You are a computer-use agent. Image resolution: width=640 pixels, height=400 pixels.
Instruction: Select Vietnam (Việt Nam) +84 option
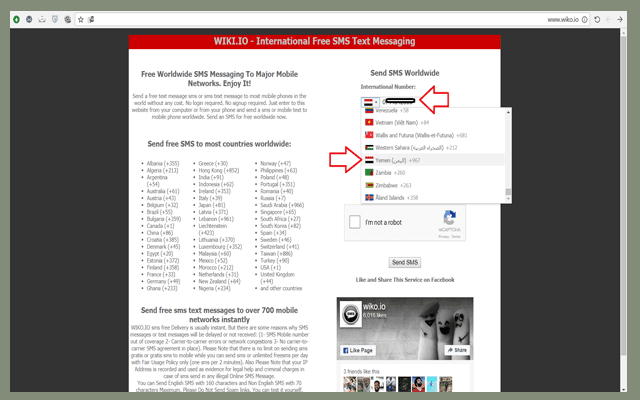(x=433, y=122)
